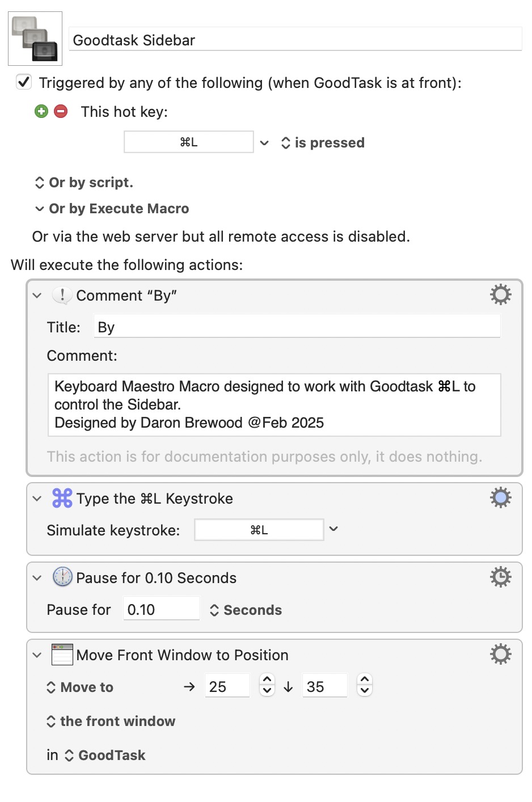Open the hot key dropdown arrow

point(264,143)
